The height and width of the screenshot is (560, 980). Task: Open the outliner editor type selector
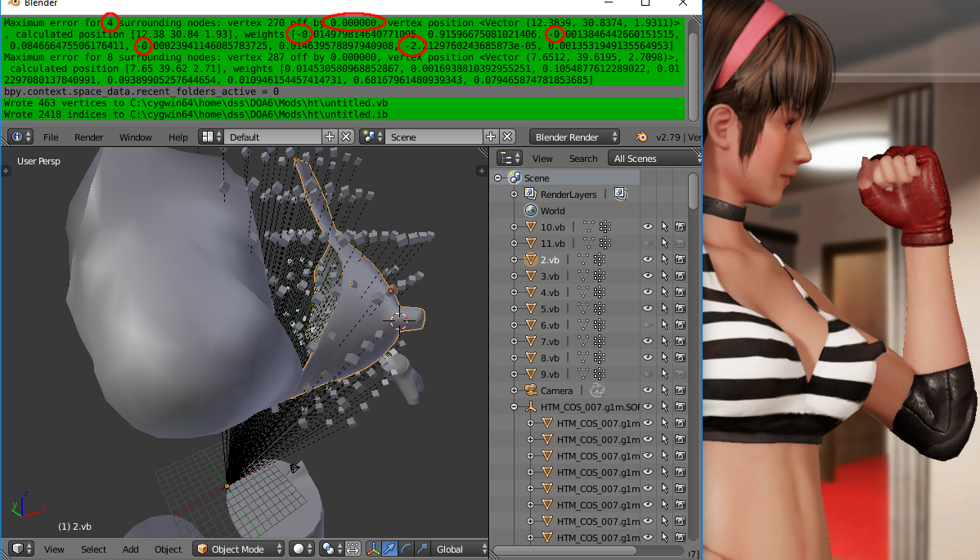click(510, 159)
